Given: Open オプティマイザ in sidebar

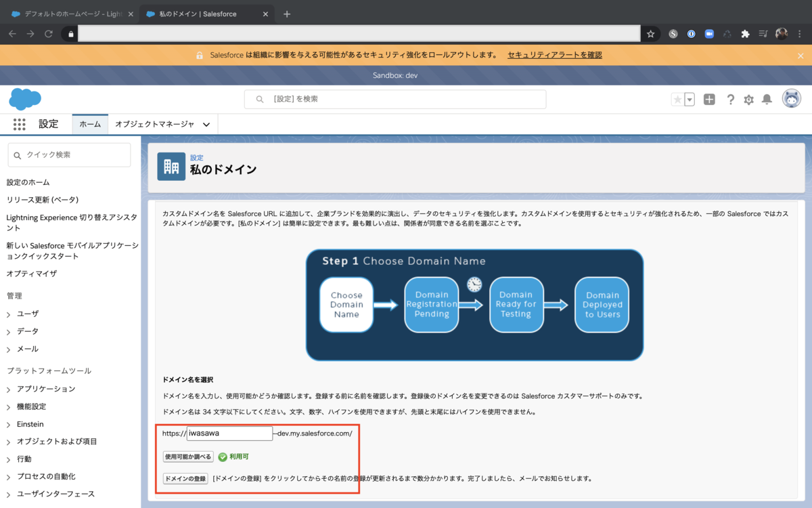Looking at the screenshot, I should pyautogui.click(x=32, y=274).
